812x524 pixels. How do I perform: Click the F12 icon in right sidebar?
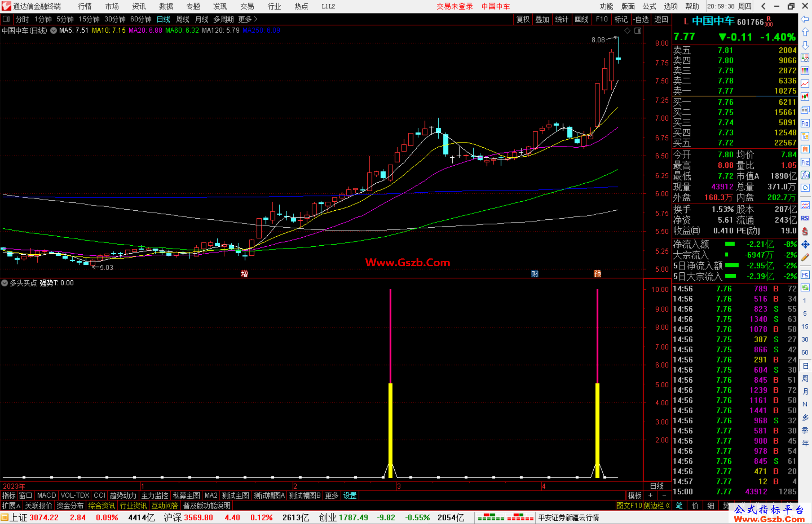(x=805, y=162)
